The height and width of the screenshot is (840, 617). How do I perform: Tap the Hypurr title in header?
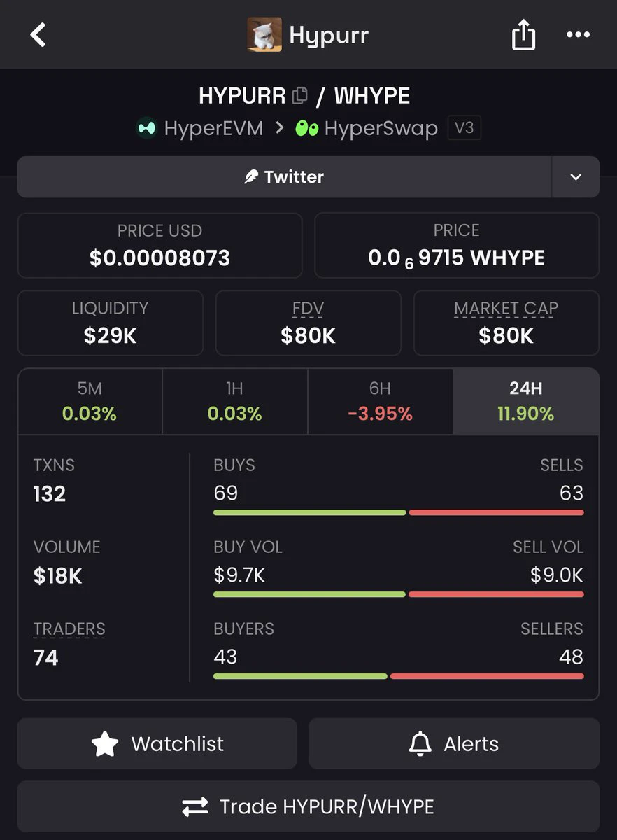click(x=329, y=35)
